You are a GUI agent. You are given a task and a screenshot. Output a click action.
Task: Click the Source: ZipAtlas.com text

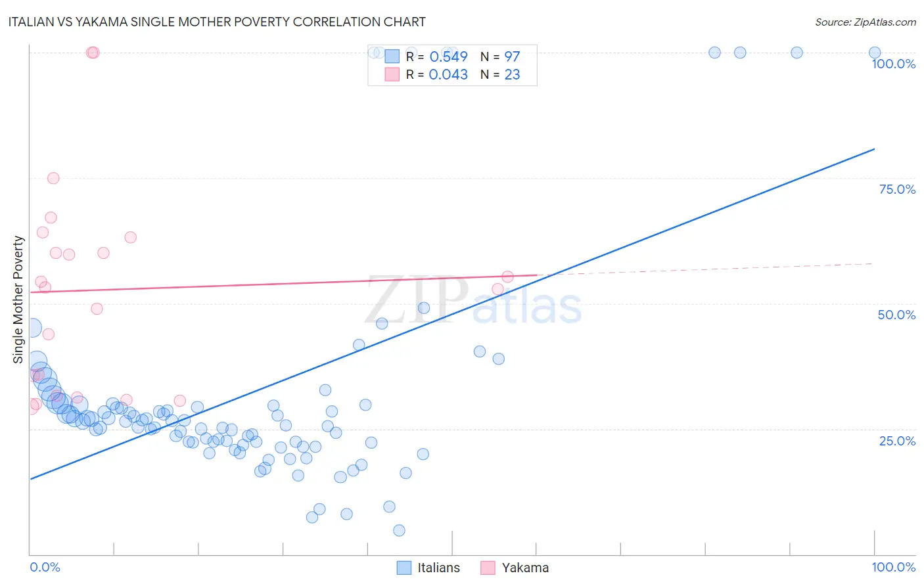click(866, 22)
